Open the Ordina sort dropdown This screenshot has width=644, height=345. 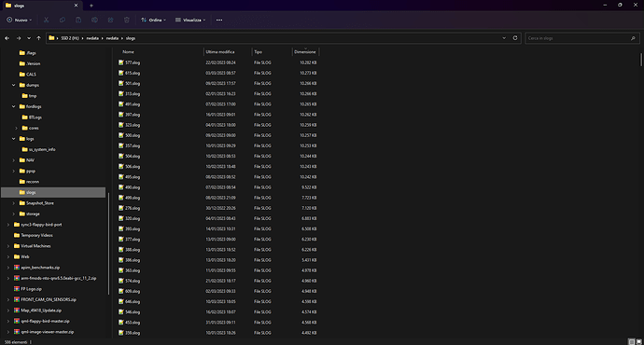(153, 20)
